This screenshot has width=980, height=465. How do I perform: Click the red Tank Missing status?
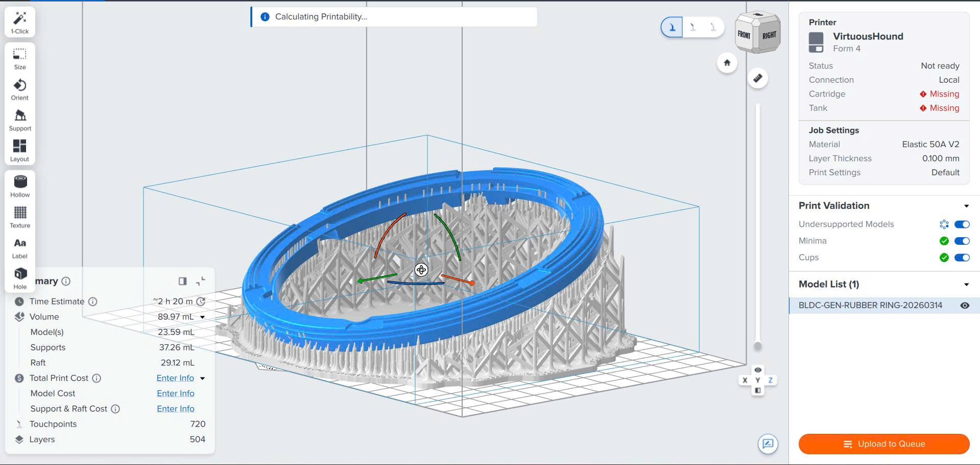coord(939,108)
